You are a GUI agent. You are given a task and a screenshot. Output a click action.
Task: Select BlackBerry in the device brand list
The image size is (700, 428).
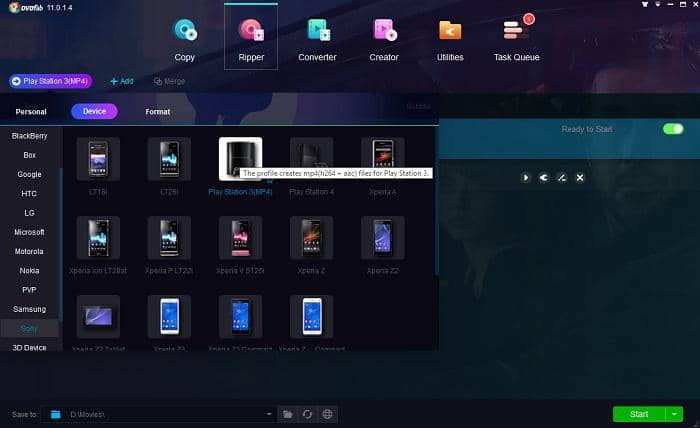[x=29, y=136]
